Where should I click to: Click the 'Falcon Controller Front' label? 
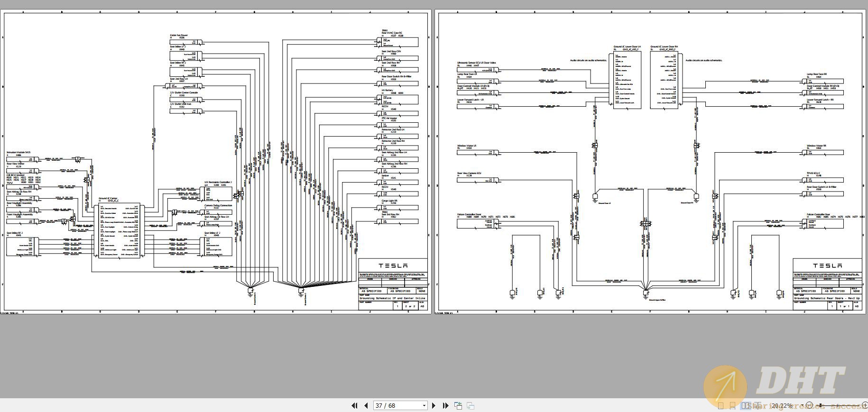(x=469, y=215)
